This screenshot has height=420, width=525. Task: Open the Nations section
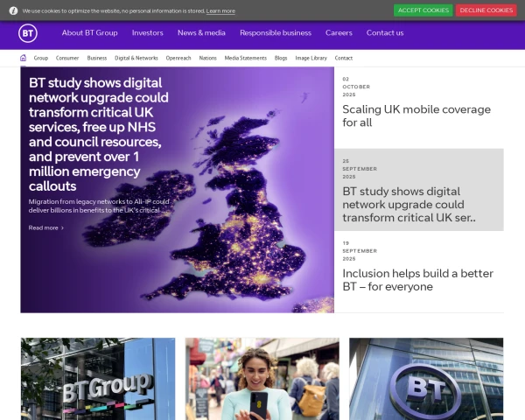pyautogui.click(x=208, y=58)
